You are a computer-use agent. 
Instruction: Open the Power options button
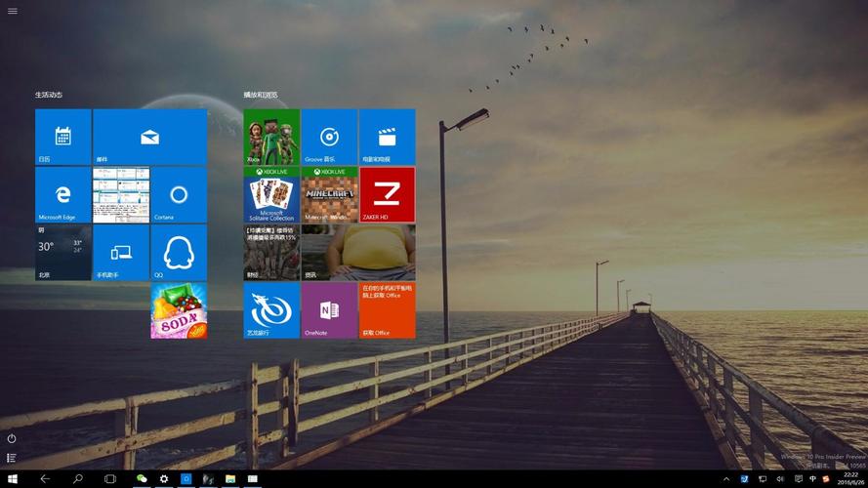(x=11, y=439)
